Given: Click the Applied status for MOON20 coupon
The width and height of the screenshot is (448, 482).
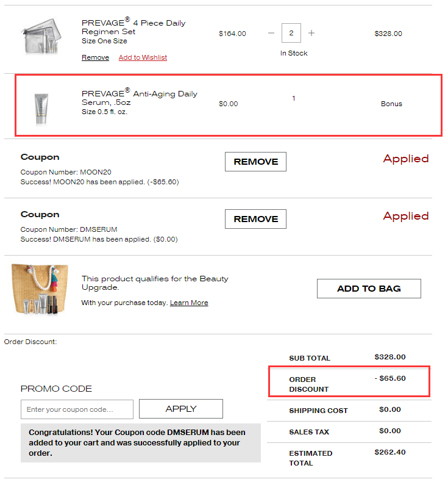Looking at the screenshot, I should point(405,159).
